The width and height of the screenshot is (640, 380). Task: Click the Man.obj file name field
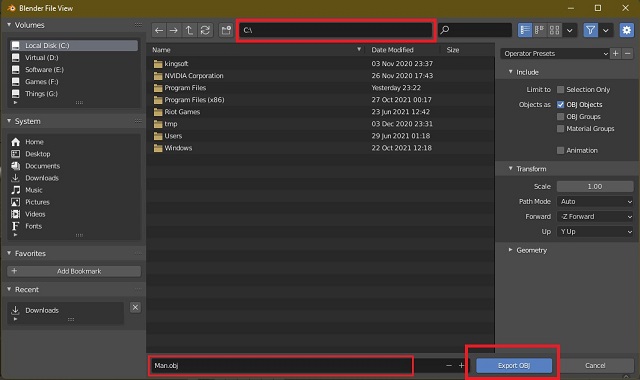(282, 365)
